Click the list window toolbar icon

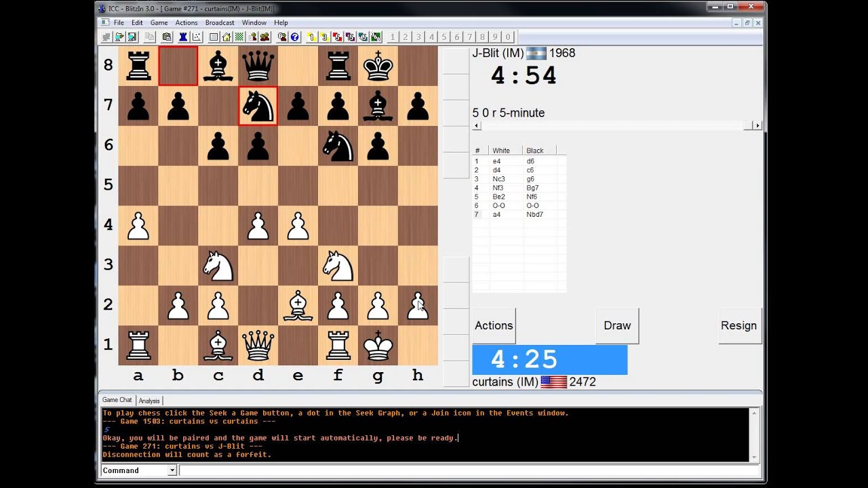tap(214, 37)
